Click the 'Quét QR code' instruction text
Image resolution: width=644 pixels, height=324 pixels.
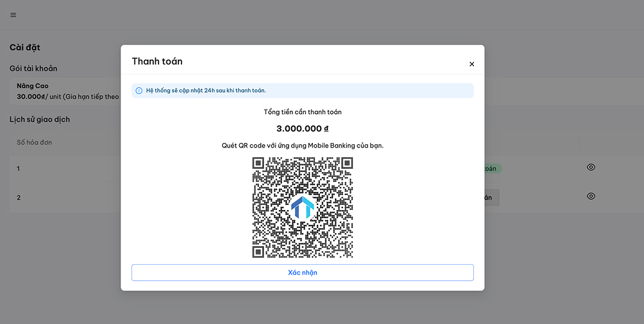(302, 146)
